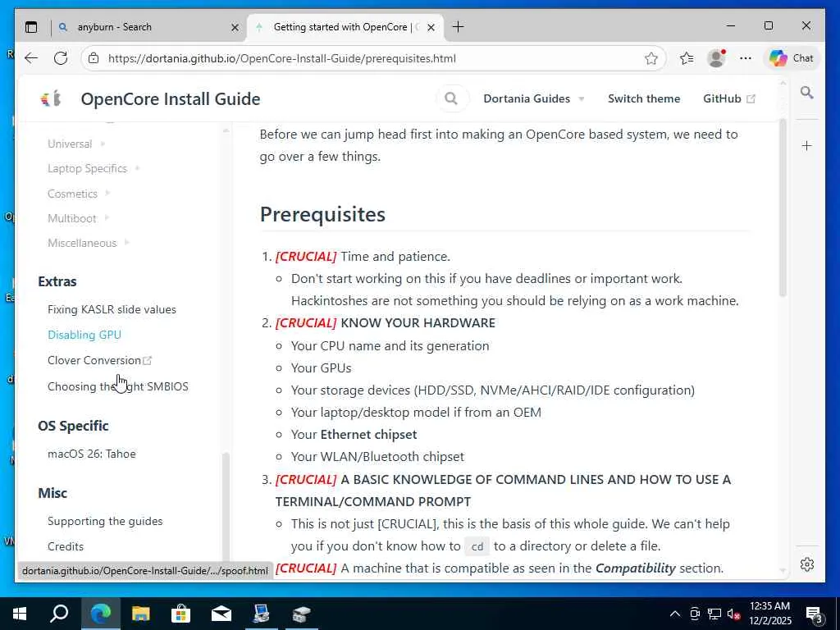Open the browser profile avatar
The image size is (840, 630).
[x=716, y=58]
